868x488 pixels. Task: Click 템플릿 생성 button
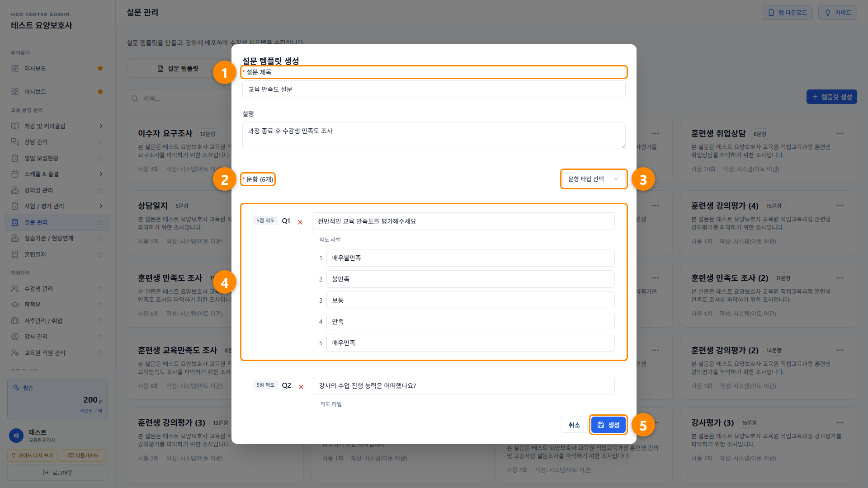[x=831, y=97]
